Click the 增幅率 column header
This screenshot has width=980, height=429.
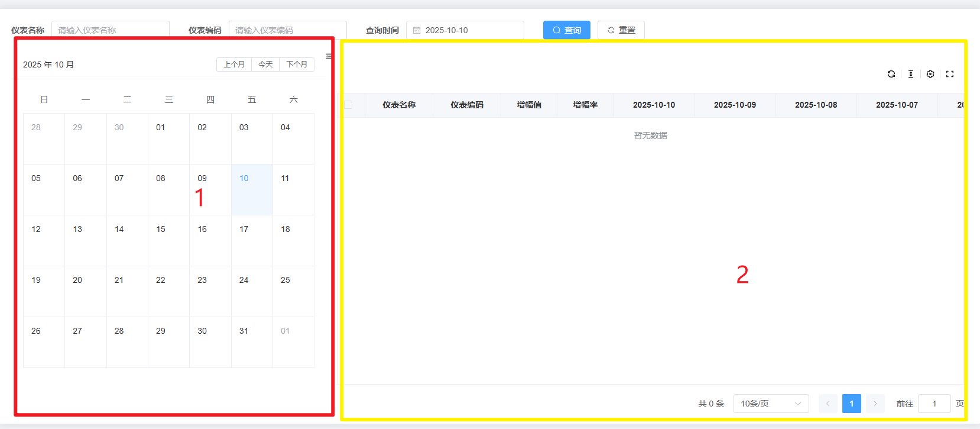point(585,105)
